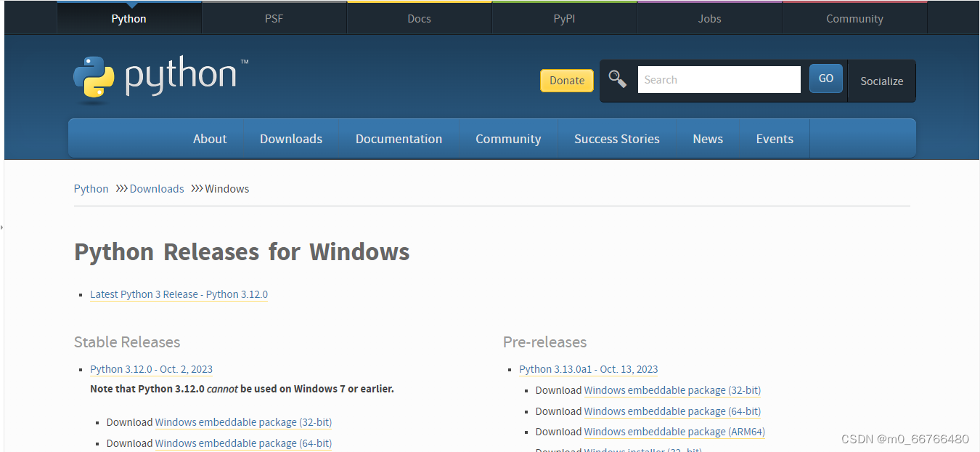Open the Documentation navigation menu

click(x=399, y=139)
